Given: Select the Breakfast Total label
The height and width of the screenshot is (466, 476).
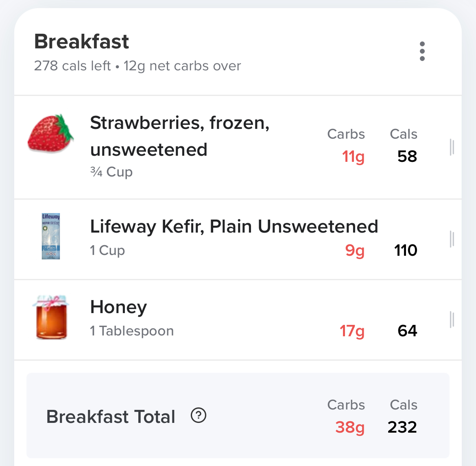Looking at the screenshot, I should [111, 417].
